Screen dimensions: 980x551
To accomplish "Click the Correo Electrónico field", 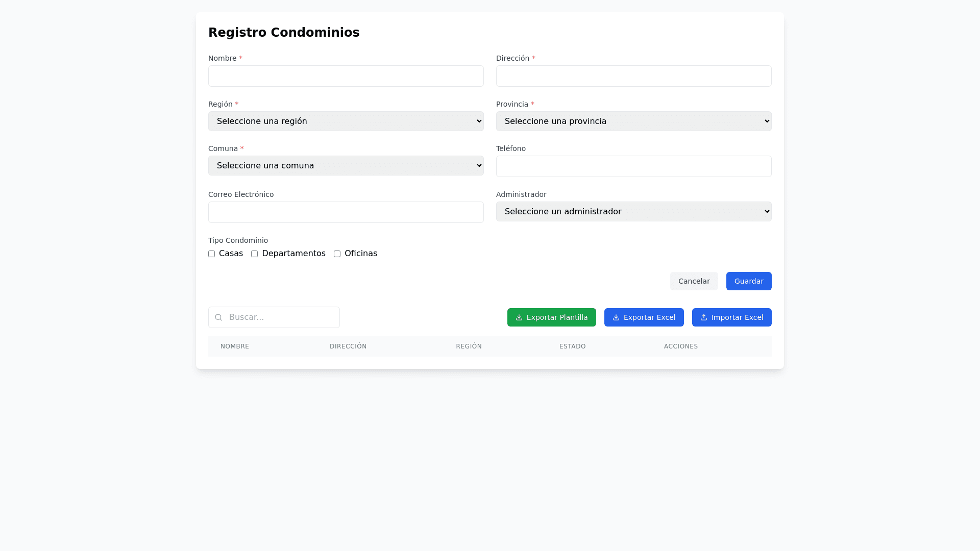I will pyautogui.click(x=346, y=212).
